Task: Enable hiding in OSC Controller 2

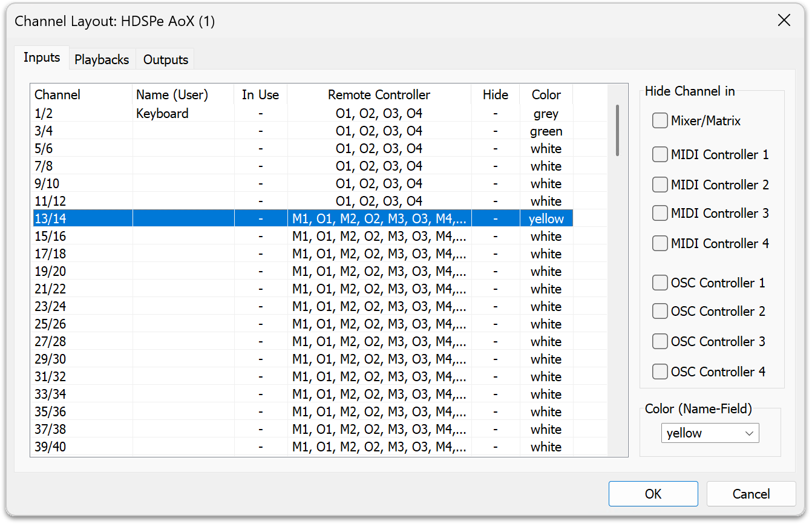Action: pyautogui.click(x=660, y=312)
